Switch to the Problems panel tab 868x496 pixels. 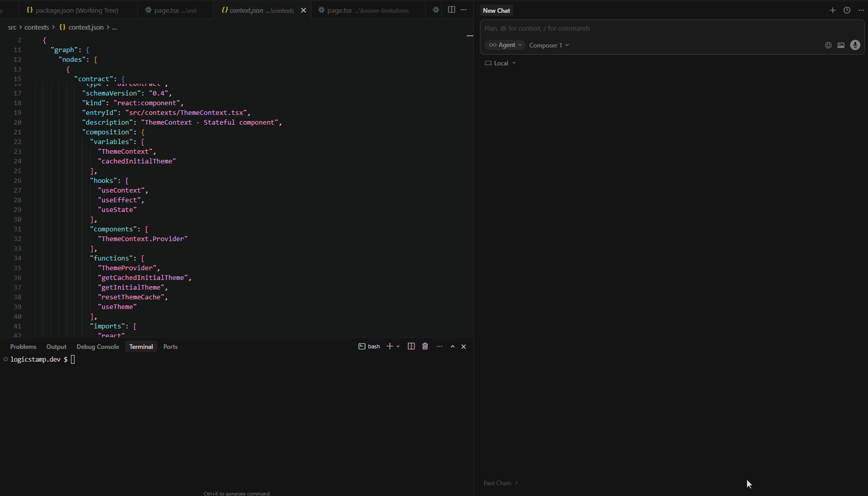click(x=23, y=346)
